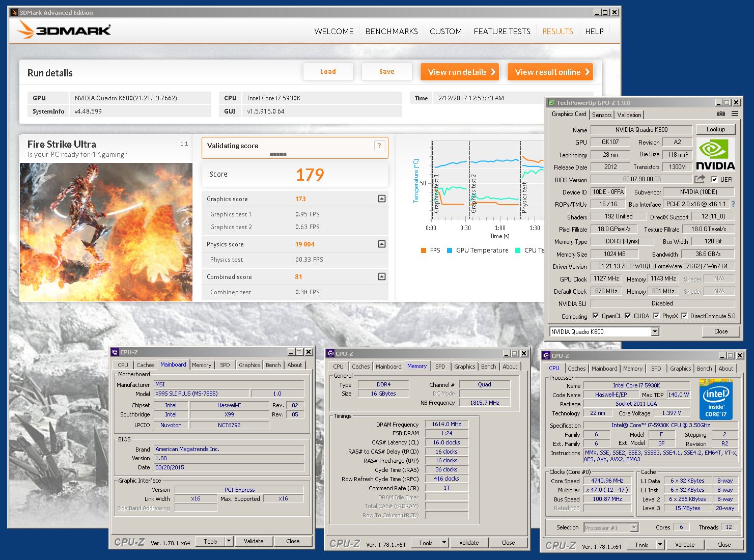Click the CPU-Z Mainboard window title icon

(x=115, y=352)
